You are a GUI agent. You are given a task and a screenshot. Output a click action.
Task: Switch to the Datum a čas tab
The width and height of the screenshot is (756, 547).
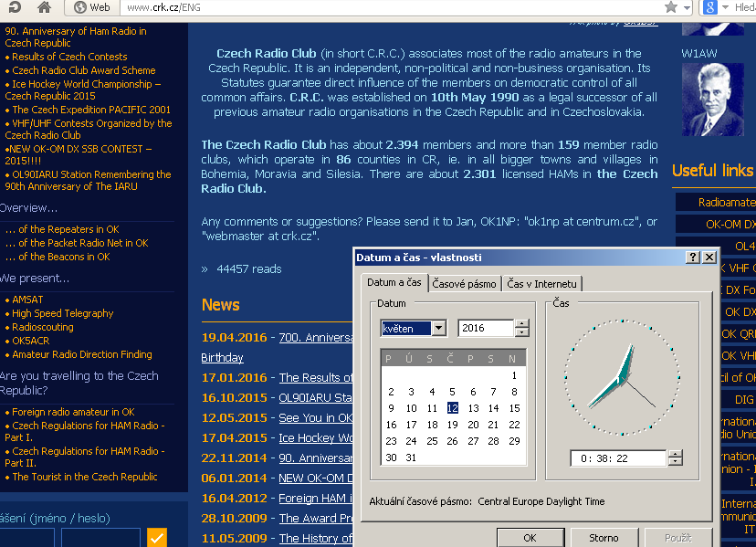coord(394,283)
